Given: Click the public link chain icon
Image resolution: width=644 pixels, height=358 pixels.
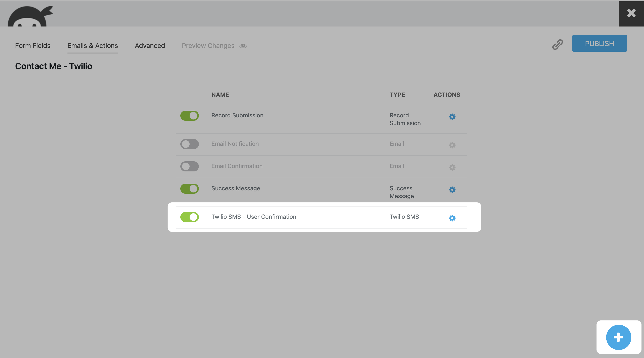Looking at the screenshot, I should [x=557, y=45].
